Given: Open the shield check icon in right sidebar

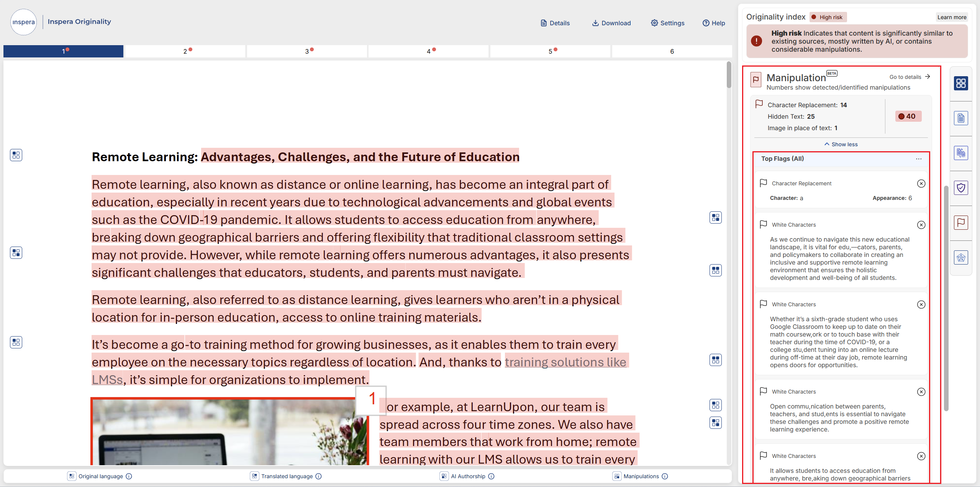Looking at the screenshot, I should pyautogui.click(x=961, y=188).
